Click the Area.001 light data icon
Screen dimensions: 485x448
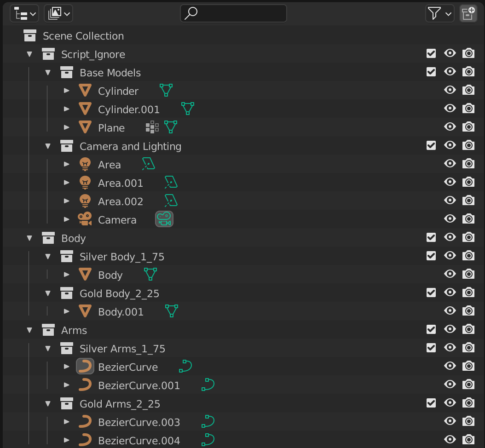tap(171, 182)
